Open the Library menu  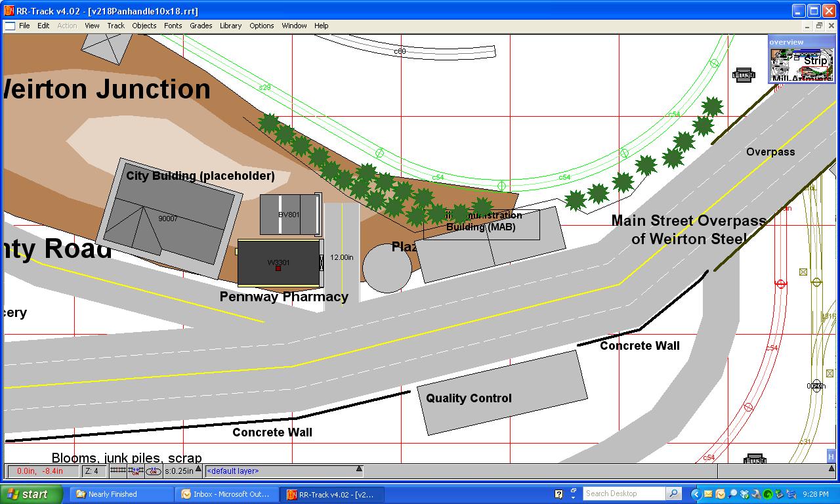point(230,26)
